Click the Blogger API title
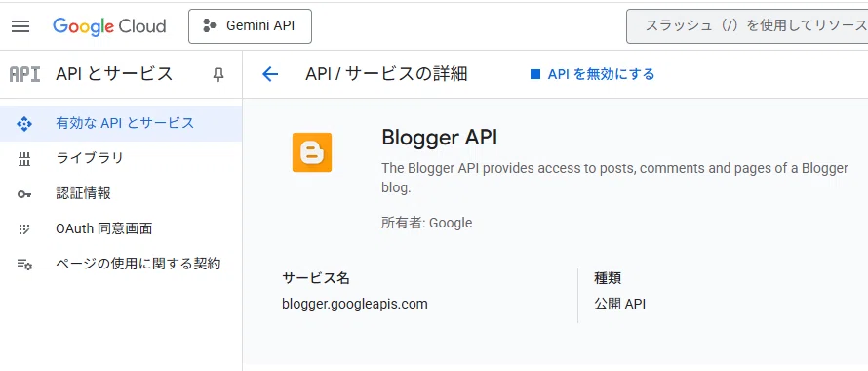The image size is (868, 371). point(440,138)
